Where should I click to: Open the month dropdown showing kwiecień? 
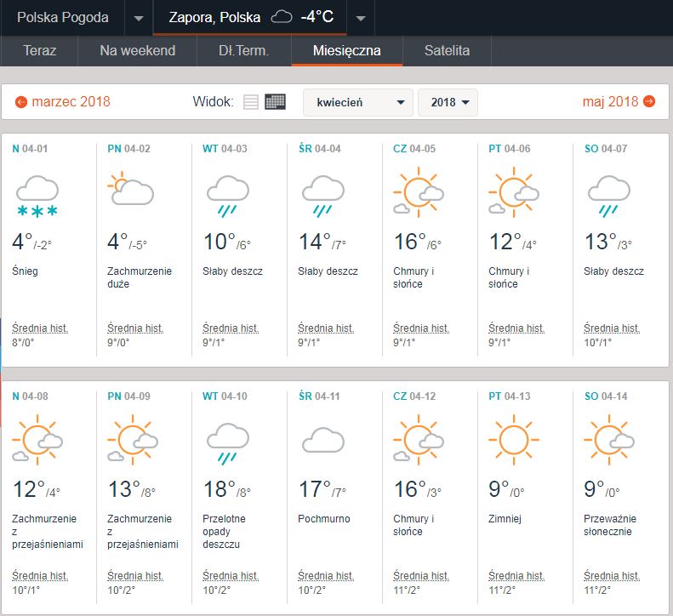click(358, 102)
